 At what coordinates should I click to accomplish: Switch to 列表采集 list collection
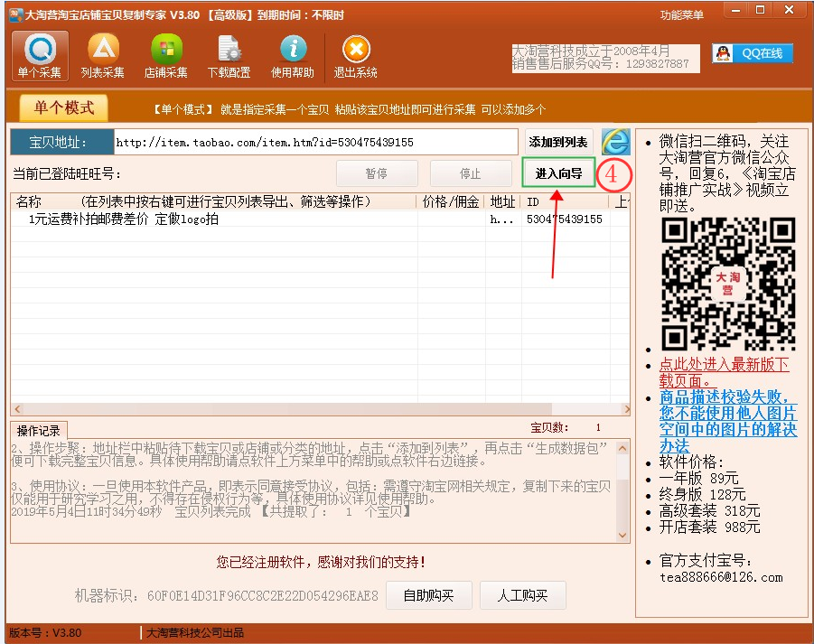103,56
